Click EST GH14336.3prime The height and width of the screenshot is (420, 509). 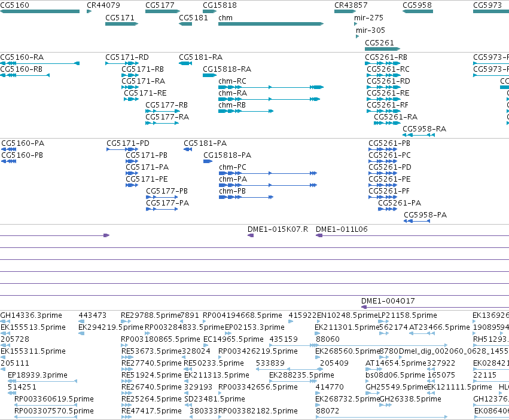(31, 315)
